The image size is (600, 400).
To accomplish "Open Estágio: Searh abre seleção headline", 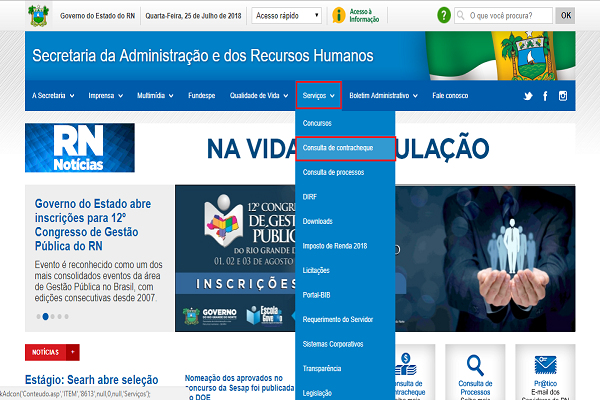I will pos(91,380).
